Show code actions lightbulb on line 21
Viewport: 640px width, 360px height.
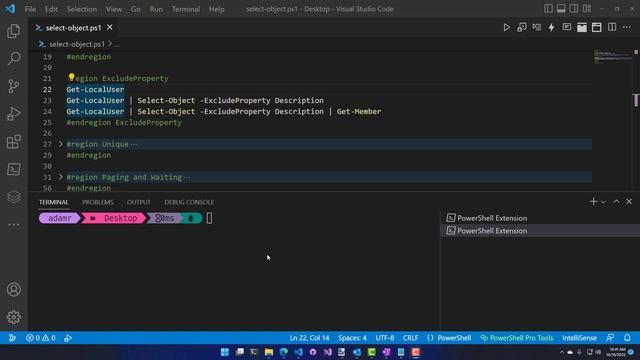click(x=71, y=77)
